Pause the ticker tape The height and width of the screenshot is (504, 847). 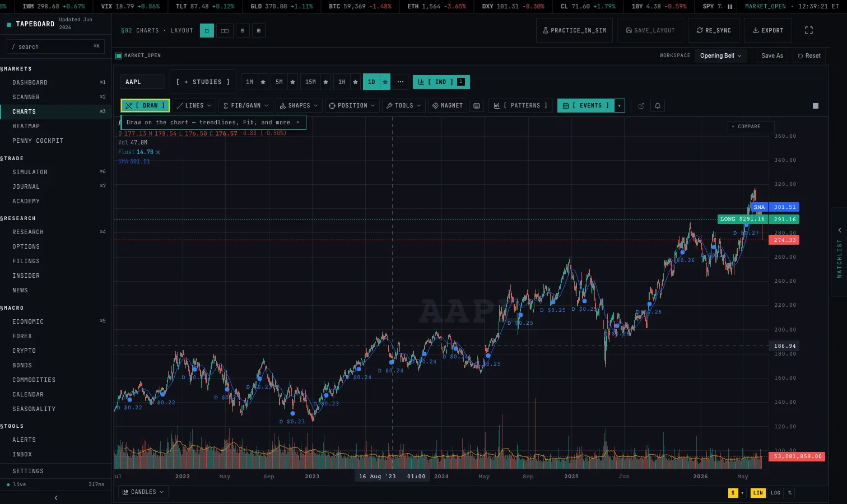point(730,7)
